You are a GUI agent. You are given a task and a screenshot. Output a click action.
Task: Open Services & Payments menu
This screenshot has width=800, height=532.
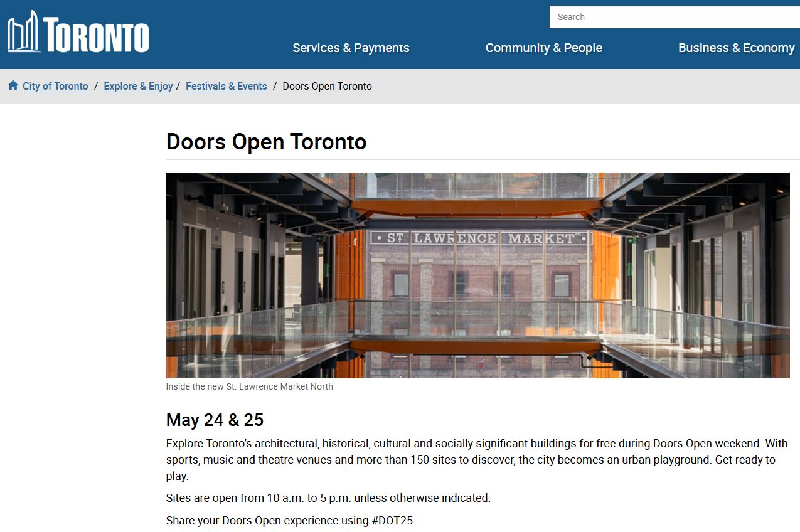pyautogui.click(x=351, y=48)
